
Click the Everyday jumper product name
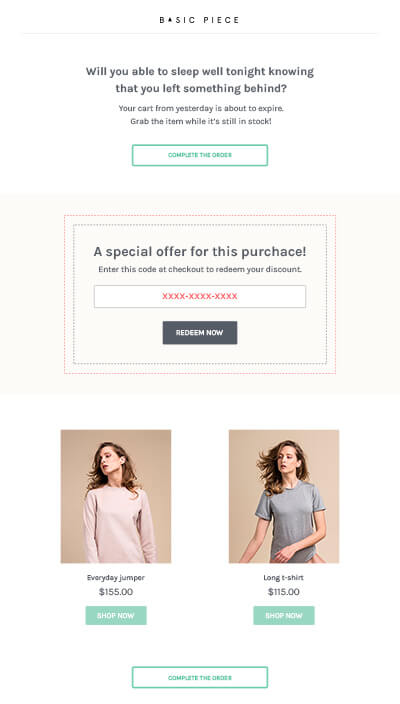pos(116,578)
